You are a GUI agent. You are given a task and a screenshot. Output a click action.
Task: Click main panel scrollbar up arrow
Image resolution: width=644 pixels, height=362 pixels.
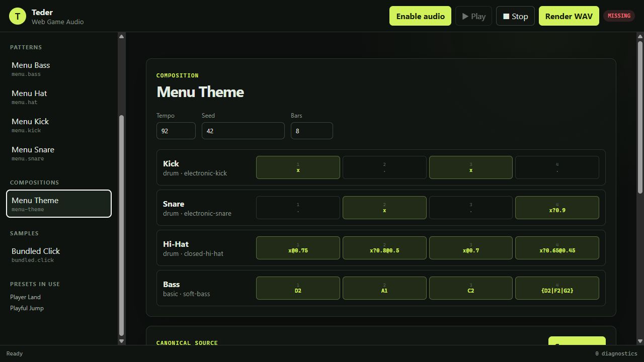[640, 36]
